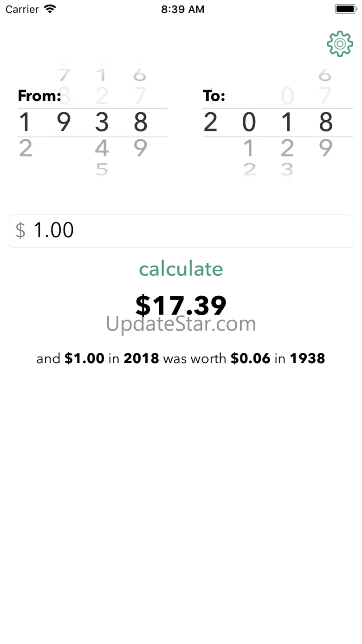Open settings with the gear icon
Screen dimensions: 362x644
point(340,44)
